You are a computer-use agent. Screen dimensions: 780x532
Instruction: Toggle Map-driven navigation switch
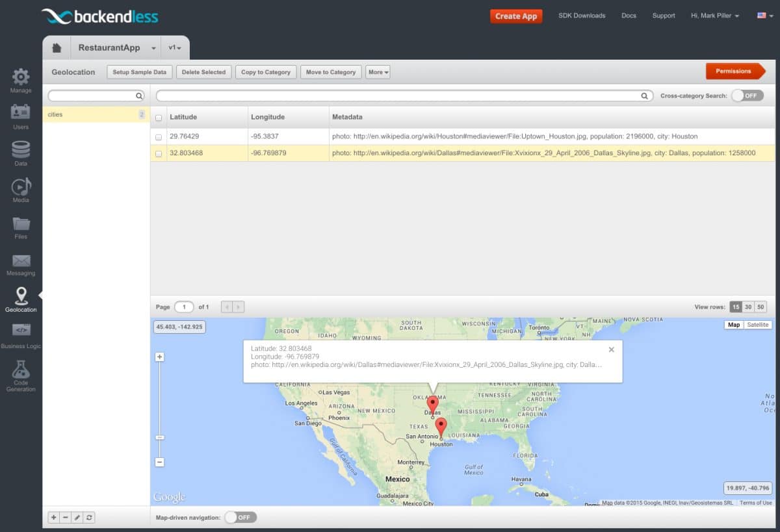click(x=240, y=518)
